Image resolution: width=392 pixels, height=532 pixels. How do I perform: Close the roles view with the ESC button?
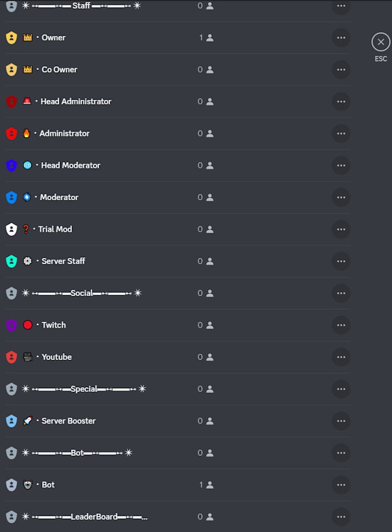point(380,42)
